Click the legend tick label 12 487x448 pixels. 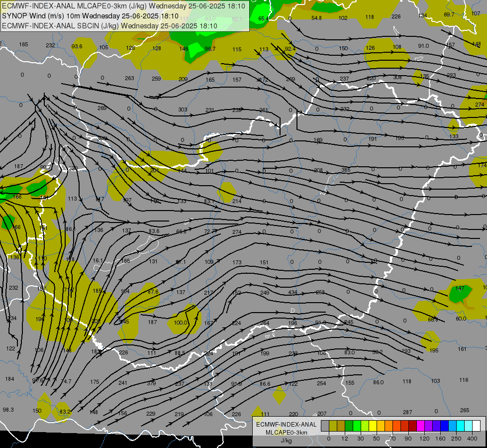(345, 439)
